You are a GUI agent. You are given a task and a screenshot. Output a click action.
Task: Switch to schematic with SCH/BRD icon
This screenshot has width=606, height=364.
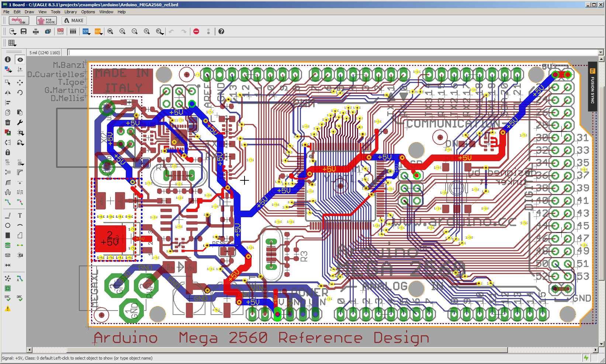pyautogui.click(x=60, y=31)
